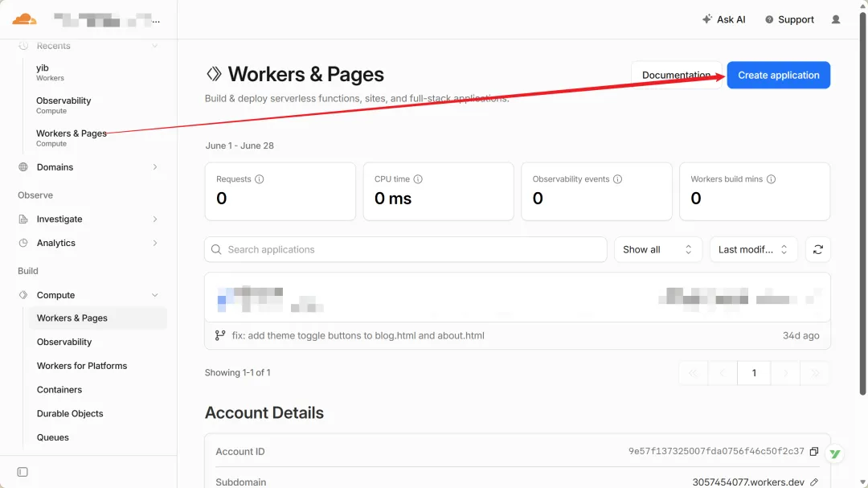
Task: Click the "Showing 1-1 of 1" text
Action: coord(237,373)
